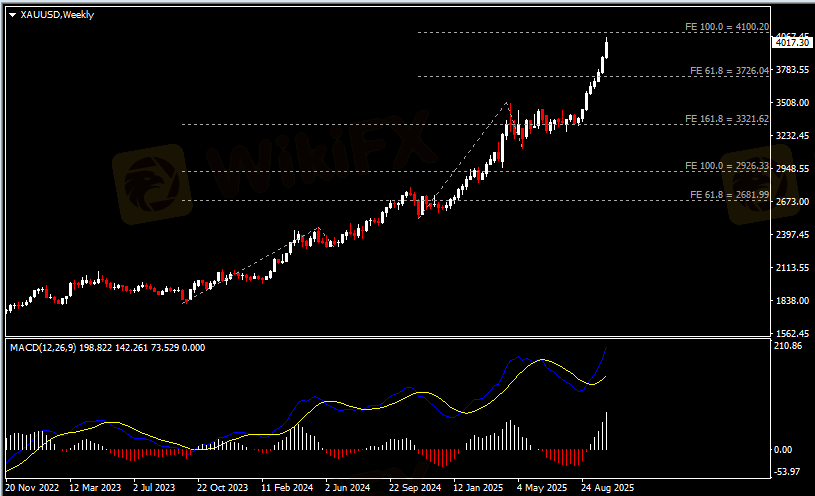815x496 pixels.
Task: Click the 20 Nov 2022 date label
Action: [33, 488]
